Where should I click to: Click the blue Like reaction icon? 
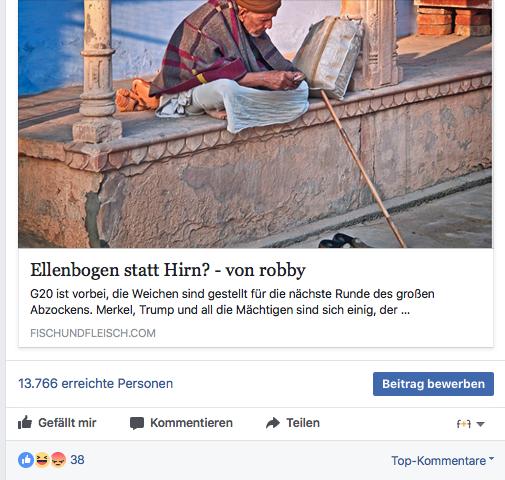tap(26, 460)
